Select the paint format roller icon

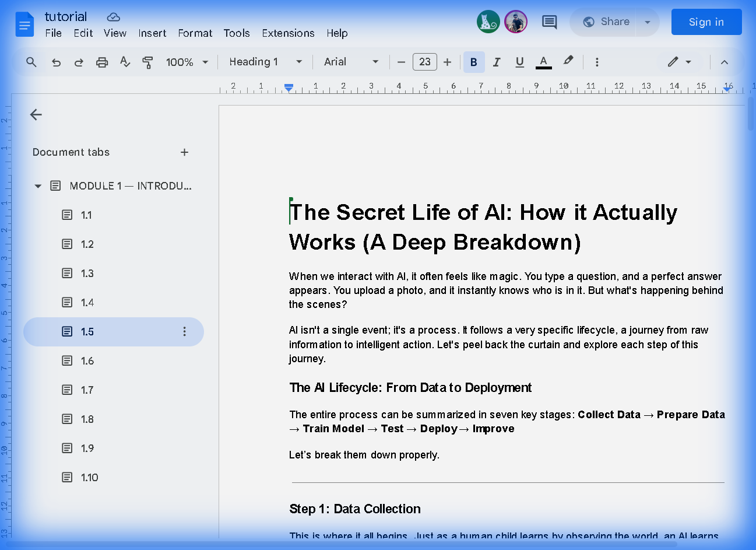pos(147,62)
